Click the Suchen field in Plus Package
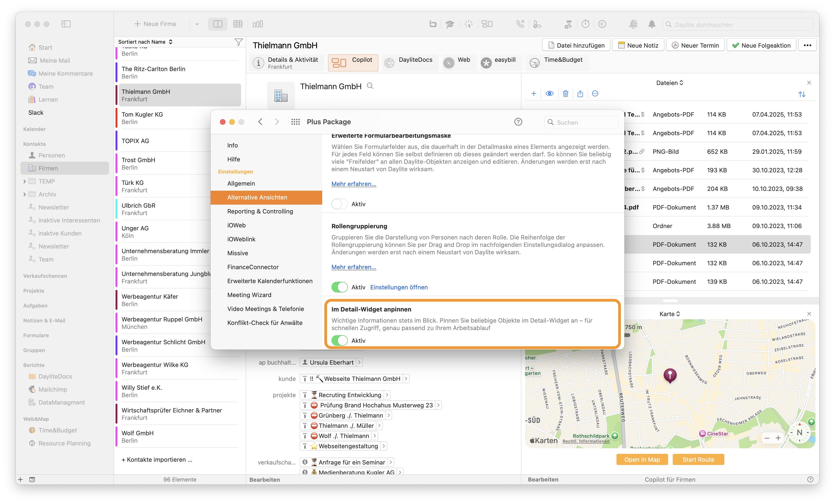This screenshot has width=835, height=504. (x=581, y=122)
